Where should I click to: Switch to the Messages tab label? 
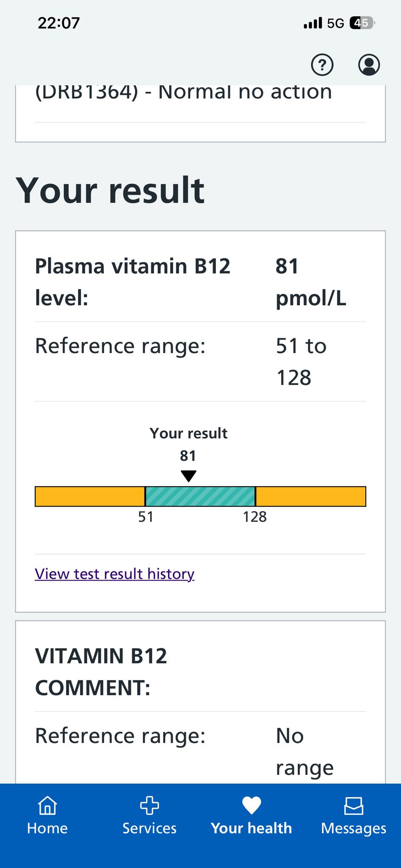point(354,828)
